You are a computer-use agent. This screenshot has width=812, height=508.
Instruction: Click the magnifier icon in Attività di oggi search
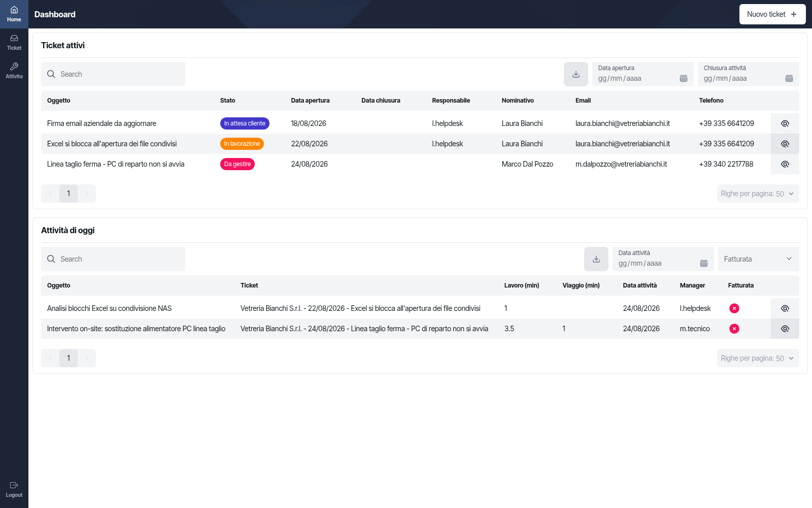(51, 259)
